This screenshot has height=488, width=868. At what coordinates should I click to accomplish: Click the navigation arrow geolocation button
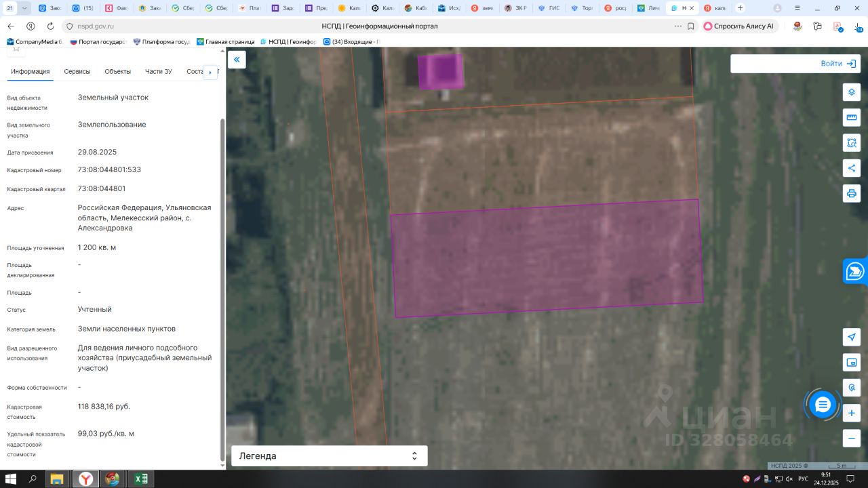pyautogui.click(x=852, y=337)
